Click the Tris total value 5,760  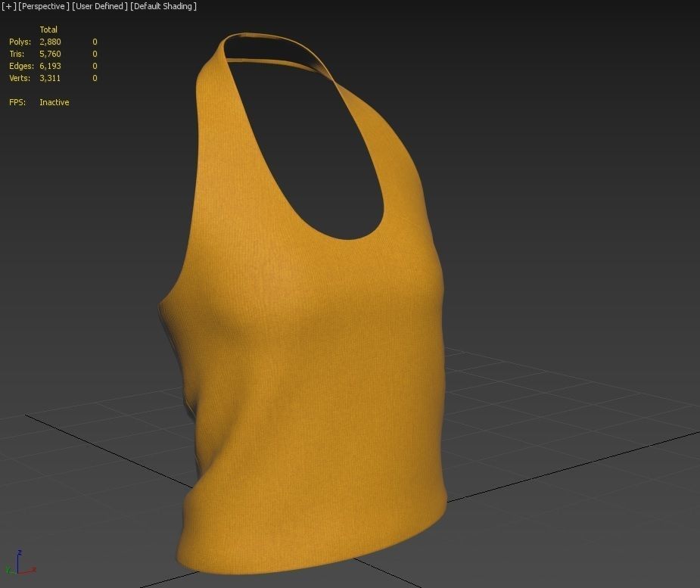(x=50, y=54)
